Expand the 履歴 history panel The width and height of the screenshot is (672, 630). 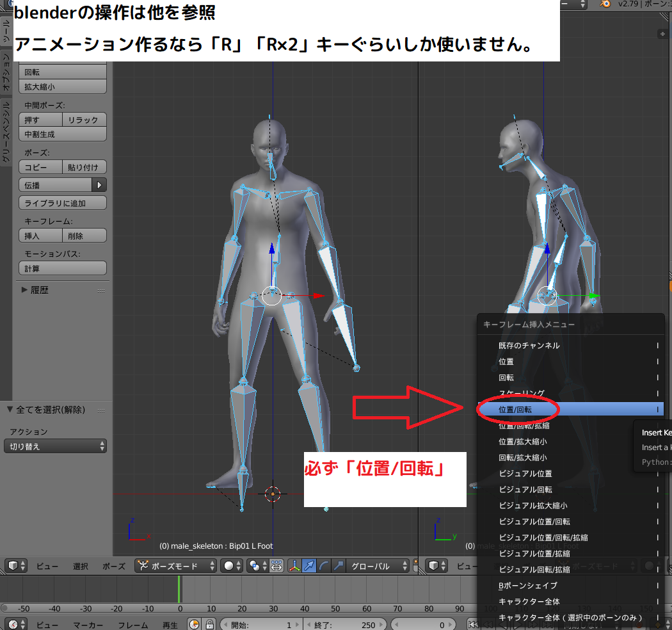click(x=24, y=290)
